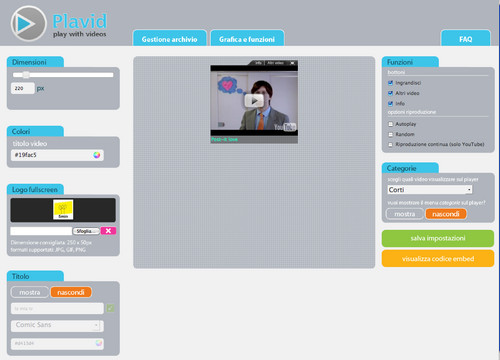Click the salva impostazioni button

[x=438, y=238]
